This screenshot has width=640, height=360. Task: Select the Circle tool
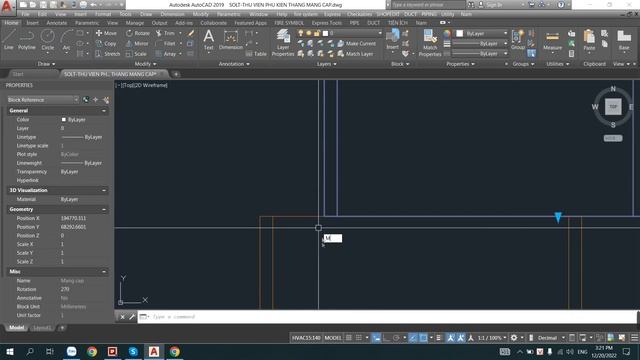pyautogui.click(x=47, y=40)
